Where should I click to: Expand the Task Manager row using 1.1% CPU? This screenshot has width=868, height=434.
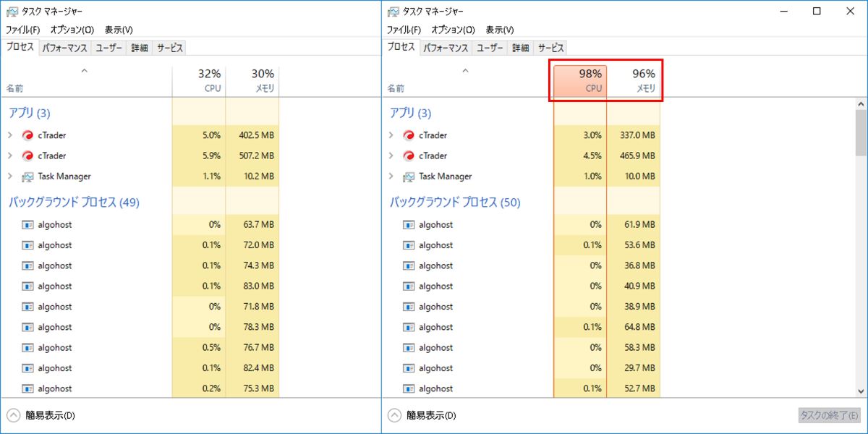[x=10, y=176]
